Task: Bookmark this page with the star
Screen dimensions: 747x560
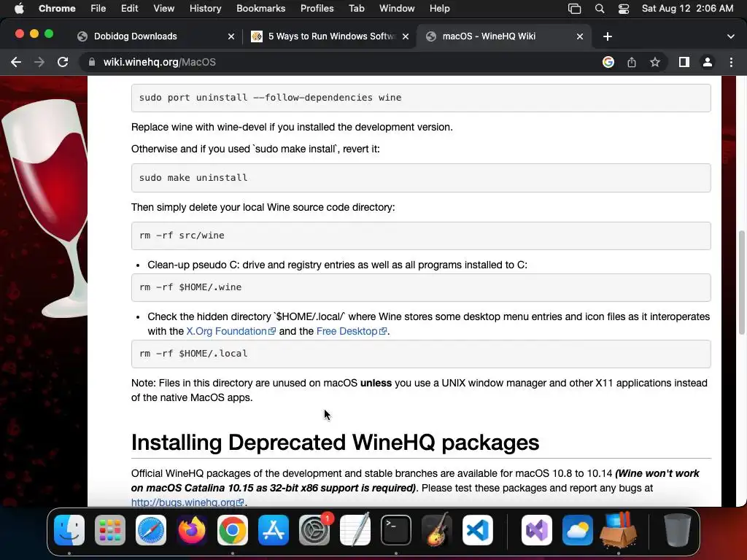Action: coord(655,62)
